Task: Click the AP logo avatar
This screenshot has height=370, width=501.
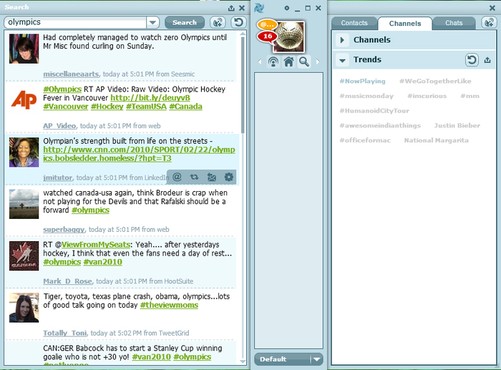Action: click(x=24, y=100)
